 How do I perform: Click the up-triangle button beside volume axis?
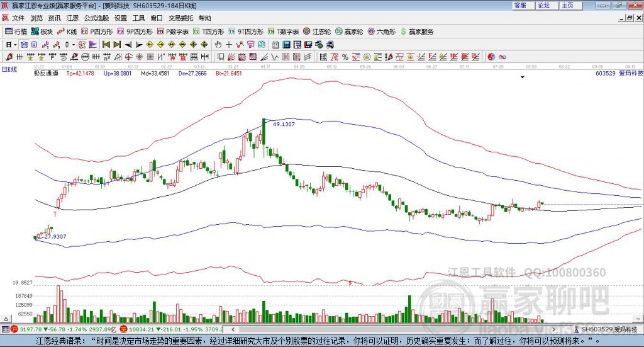click(6, 319)
